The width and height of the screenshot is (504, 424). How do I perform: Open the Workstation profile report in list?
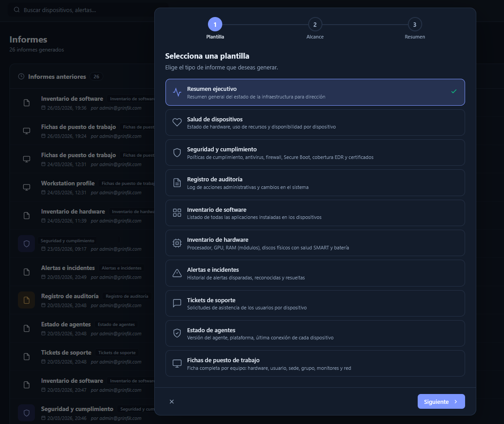(68, 183)
